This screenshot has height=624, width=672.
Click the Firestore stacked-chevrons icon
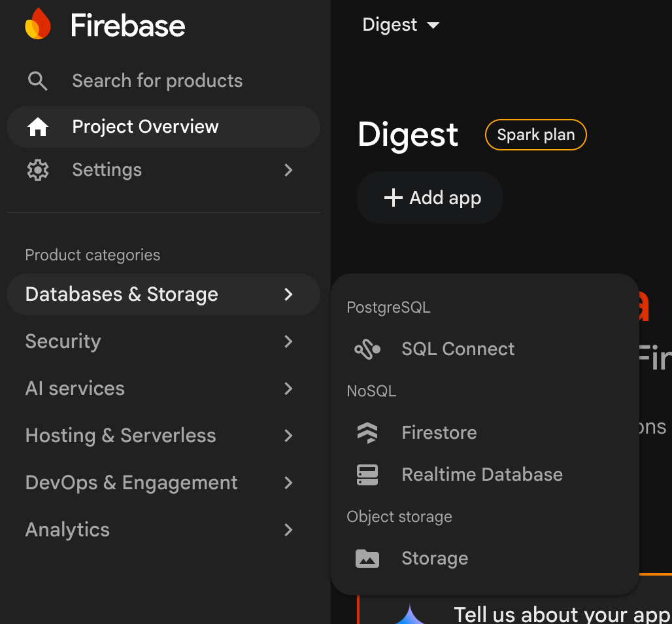[x=367, y=432]
